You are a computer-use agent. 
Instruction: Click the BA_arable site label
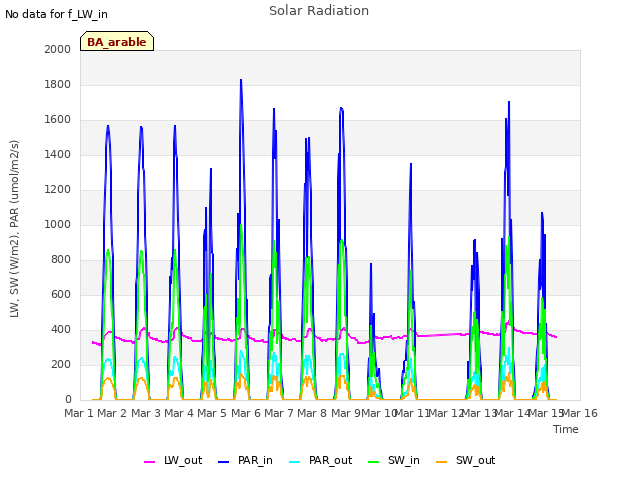[x=117, y=42]
